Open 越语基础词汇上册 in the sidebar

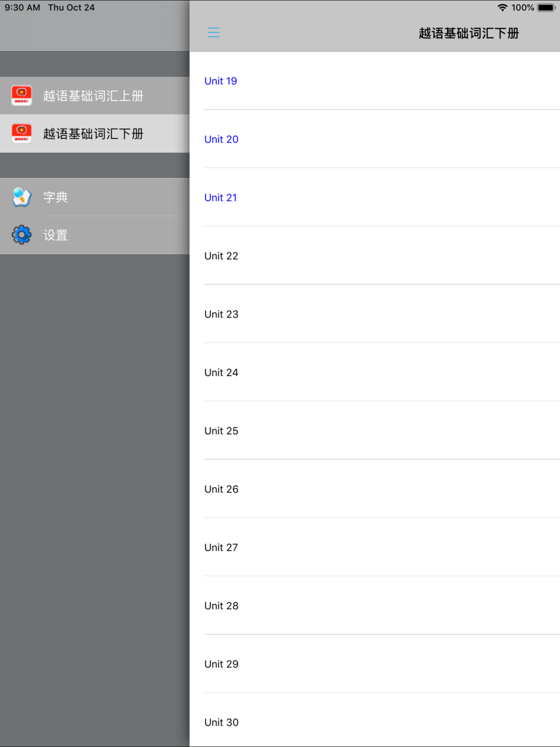pyautogui.click(x=95, y=96)
